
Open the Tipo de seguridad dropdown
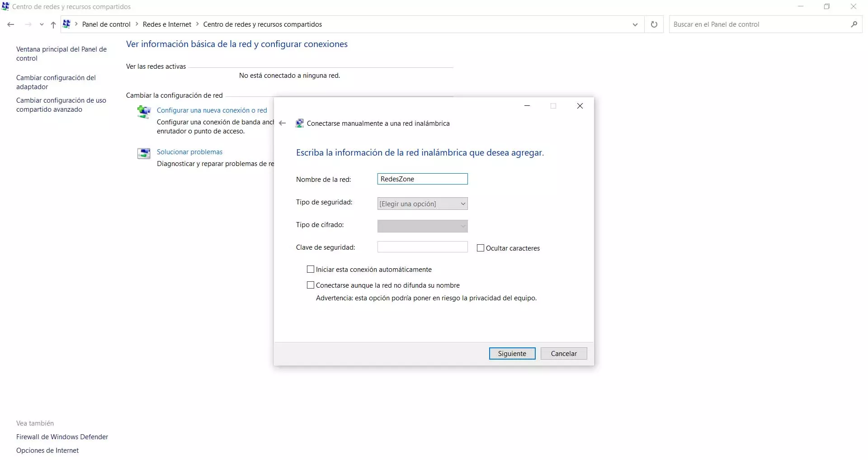[x=422, y=204]
